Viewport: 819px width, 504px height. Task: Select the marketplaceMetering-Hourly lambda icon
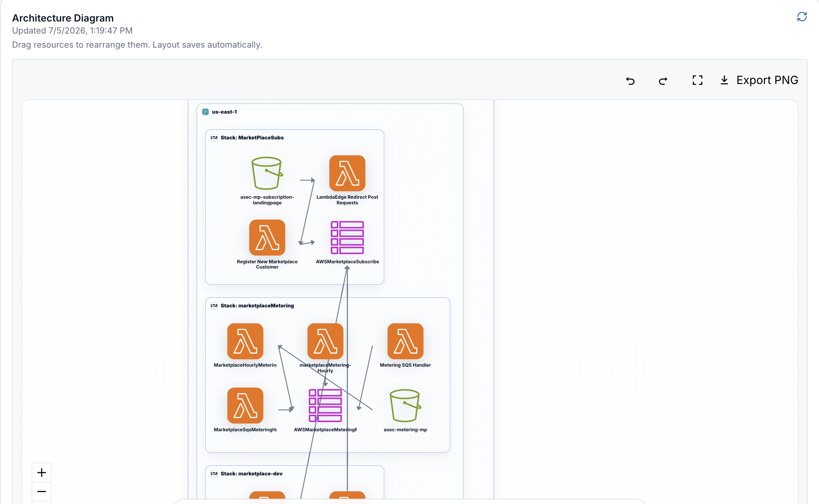325,341
